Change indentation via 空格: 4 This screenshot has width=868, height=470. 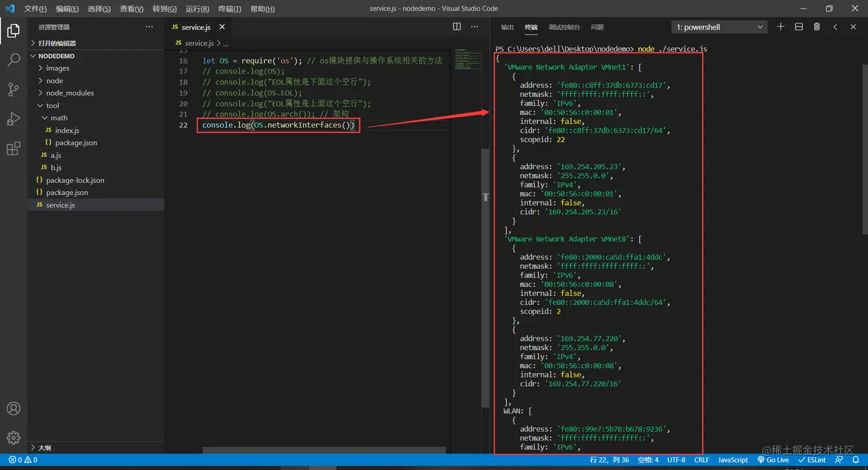pos(648,460)
